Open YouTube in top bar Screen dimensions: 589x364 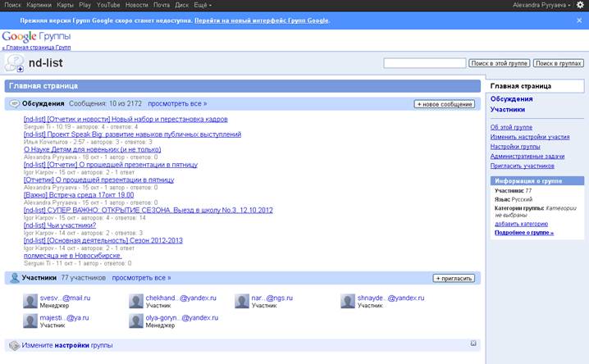click(108, 5)
